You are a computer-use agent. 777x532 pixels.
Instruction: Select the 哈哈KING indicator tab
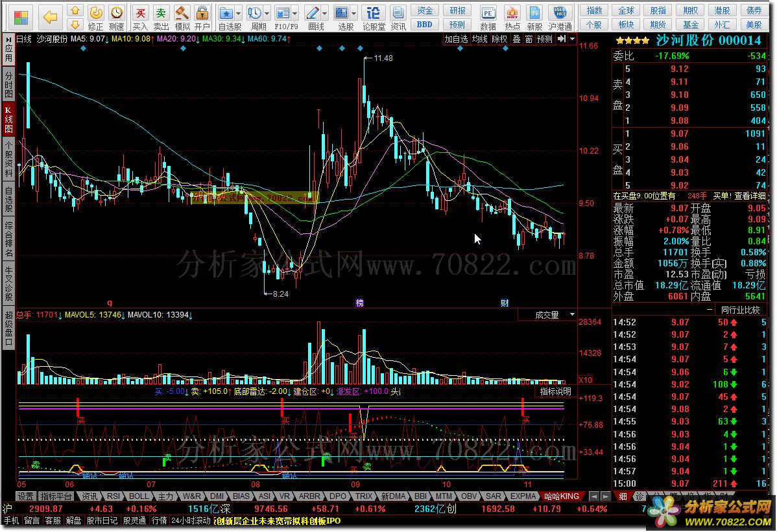pyautogui.click(x=562, y=496)
